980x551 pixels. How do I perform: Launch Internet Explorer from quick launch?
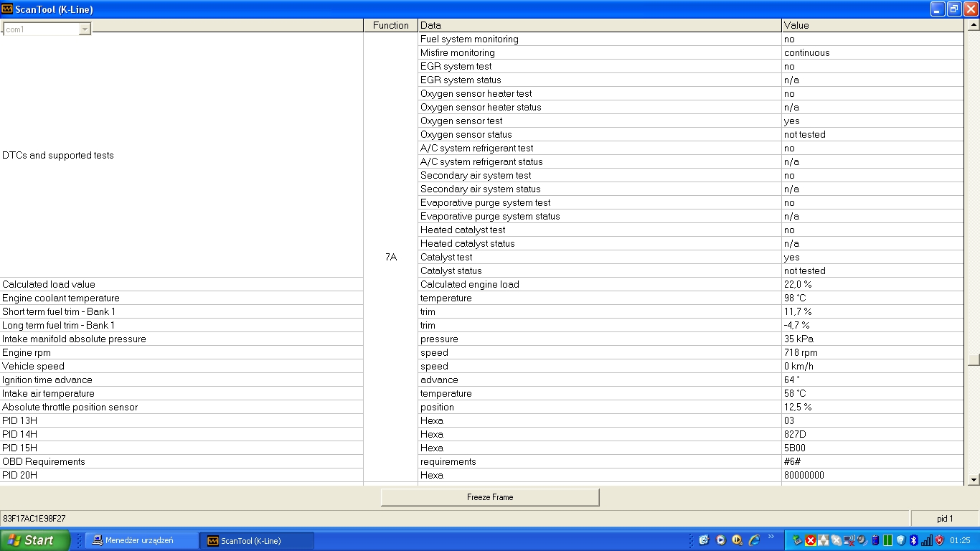pos(754,540)
